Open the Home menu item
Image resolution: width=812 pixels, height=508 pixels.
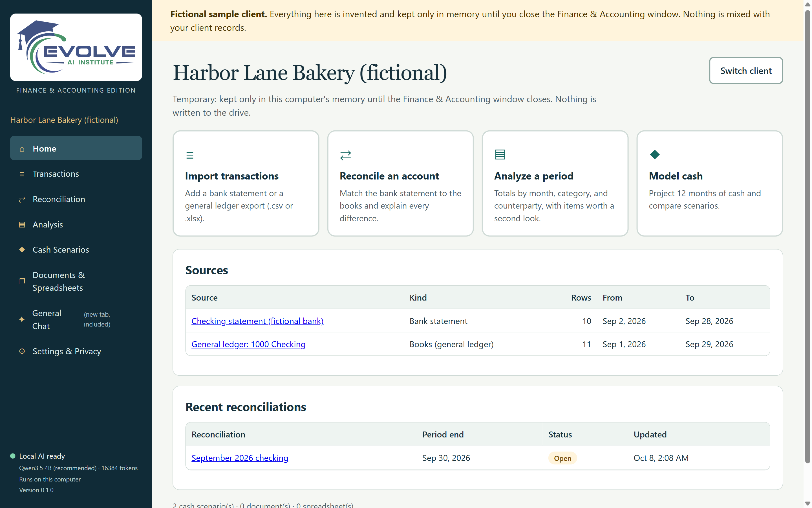coord(76,148)
